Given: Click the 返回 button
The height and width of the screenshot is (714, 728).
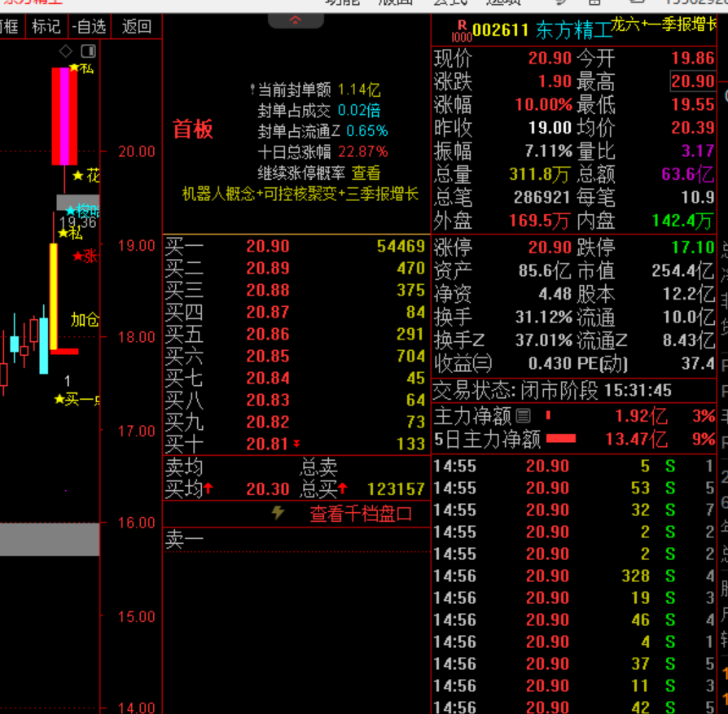Looking at the screenshot, I should pyautogui.click(x=137, y=27).
